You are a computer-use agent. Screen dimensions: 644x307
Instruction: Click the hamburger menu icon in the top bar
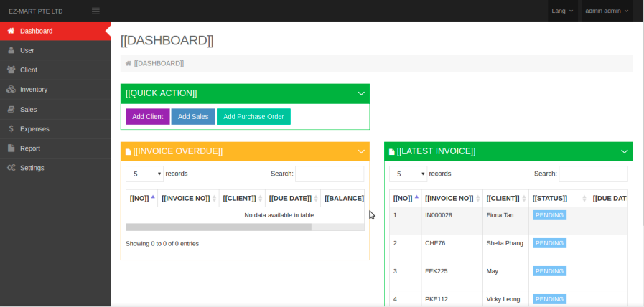[95, 11]
